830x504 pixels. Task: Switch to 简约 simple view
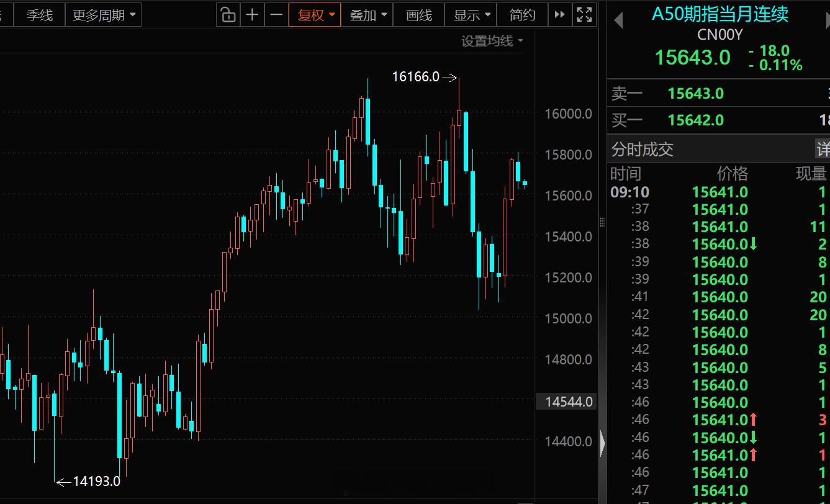(523, 15)
